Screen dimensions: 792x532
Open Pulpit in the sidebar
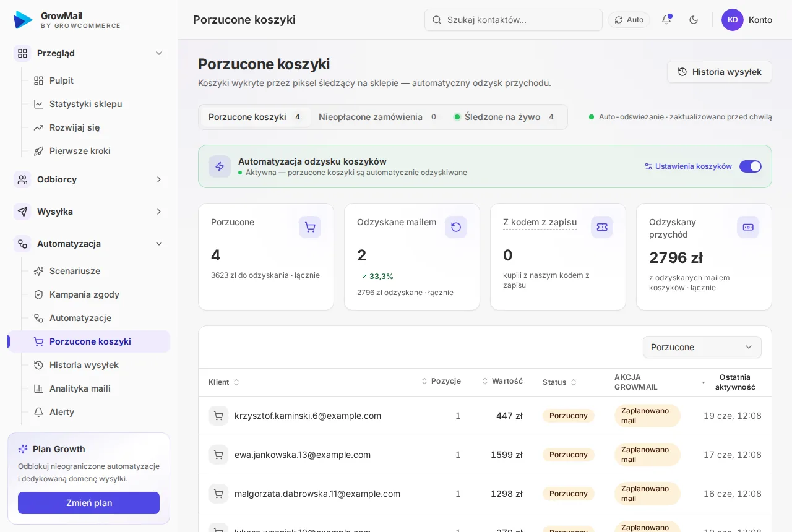tap(98, 80)
